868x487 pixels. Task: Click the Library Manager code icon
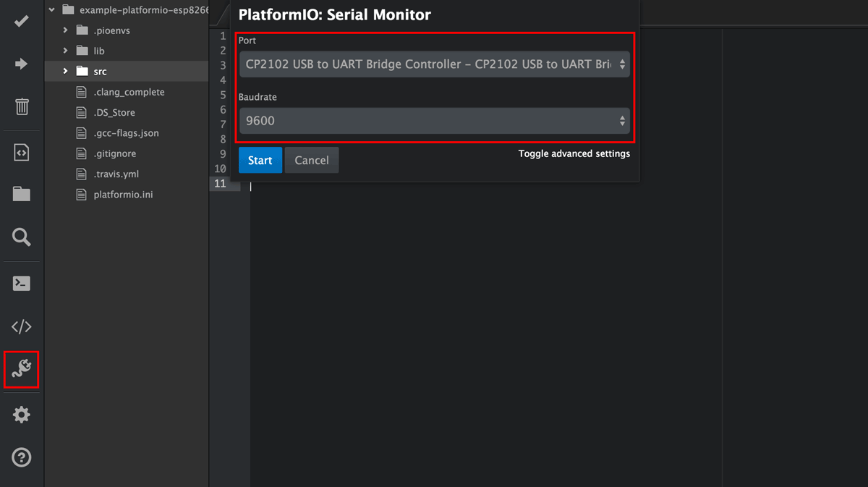[22, 326]
